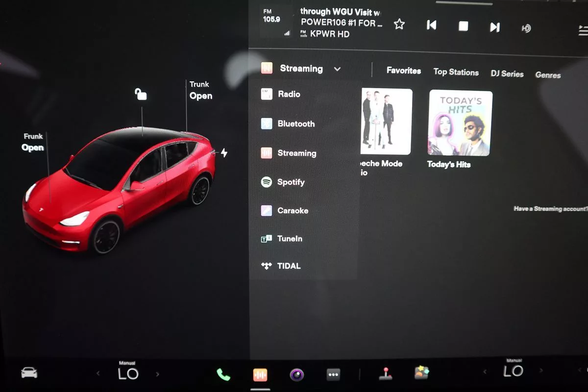Decrease the passenger temperature with left arrow
This screenshot has width=588, height=392.
click(486, 371)
